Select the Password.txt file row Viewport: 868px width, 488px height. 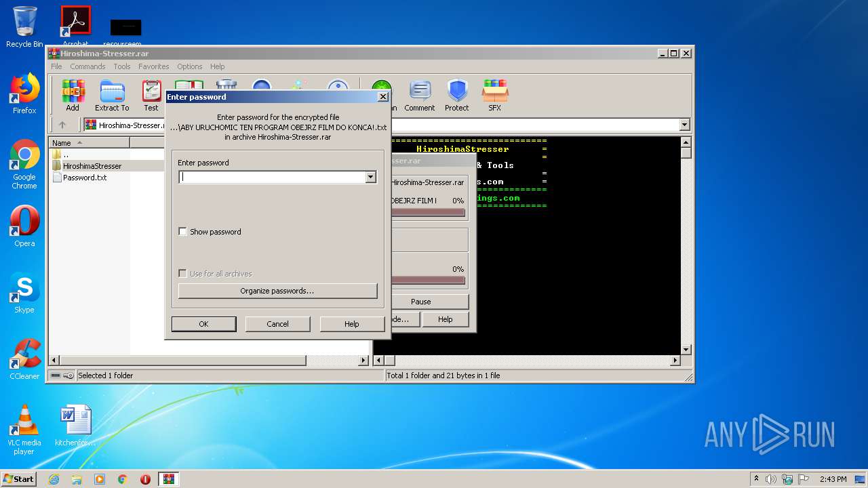click(85, 178)
